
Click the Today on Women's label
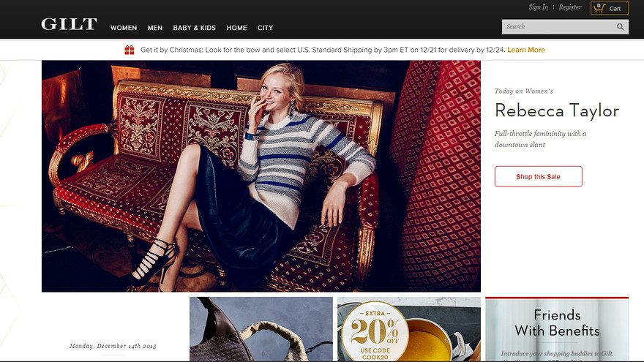point(523,91)
